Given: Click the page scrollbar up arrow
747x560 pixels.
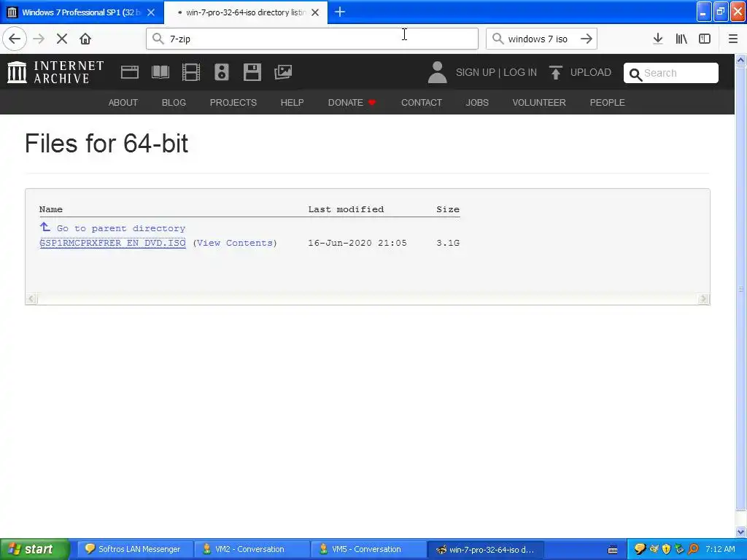Looking at the screenshot, I should point(741,60).
